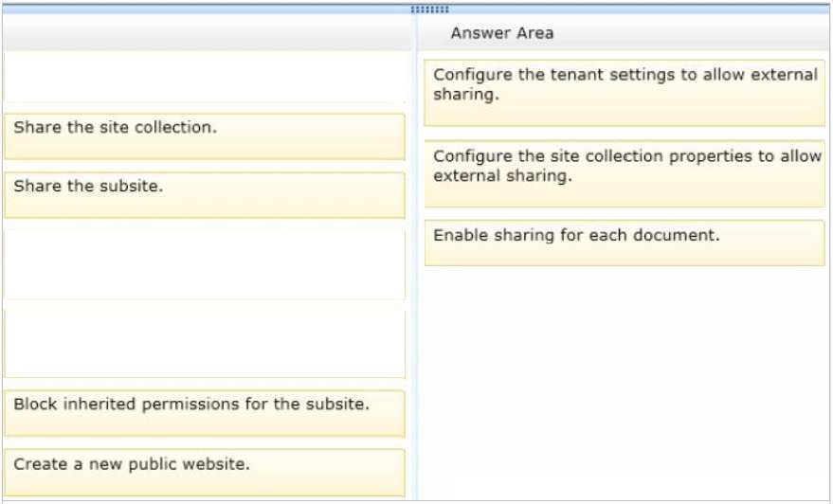
Task: Click empty answer space below 'Enable sharing'
Action: click(625, 383)
